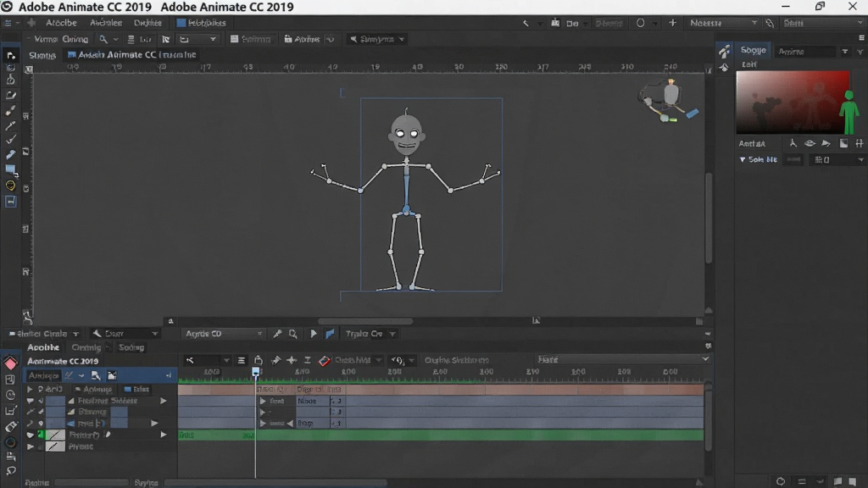Open the Hartd dropdown in timeline header
This screenshot has width=868, height=488.
[x=623, y=359]
